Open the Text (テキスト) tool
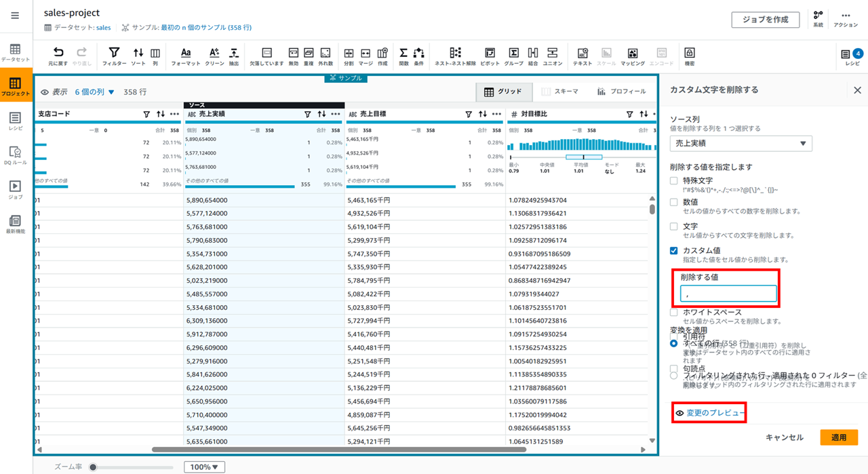Viewport: 868px width, 474px height. [x=582, y=56]
